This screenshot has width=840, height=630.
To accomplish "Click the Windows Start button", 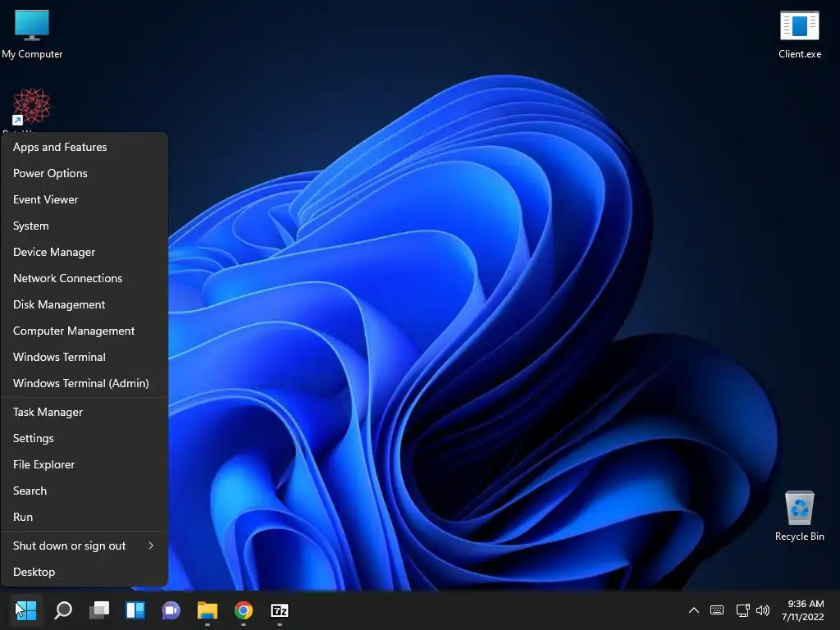I will click(x=25, y=610).
